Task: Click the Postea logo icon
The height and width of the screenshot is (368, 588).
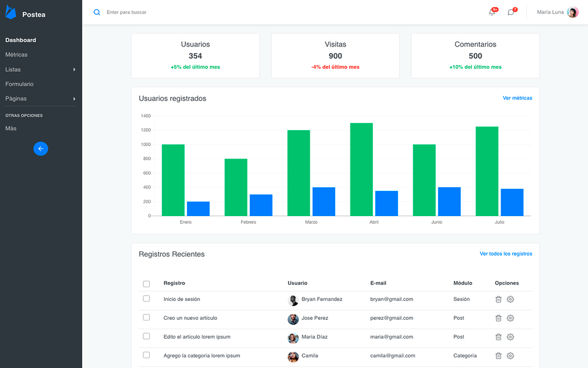Action: pos(11,13)
